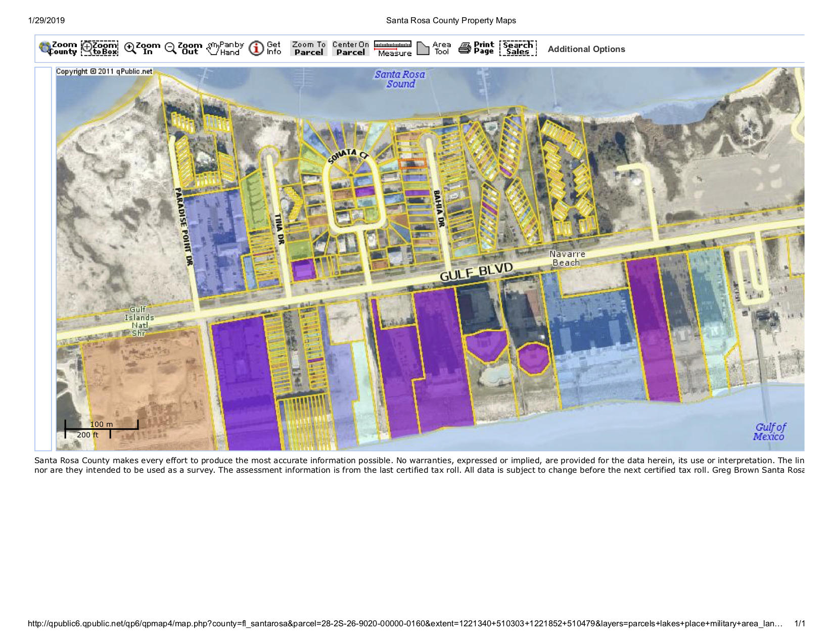Image resolution: width=834 pixels, height=644 pixels.
Task: Click the Santa Rosa Sound water label
Action: (400, 79)
